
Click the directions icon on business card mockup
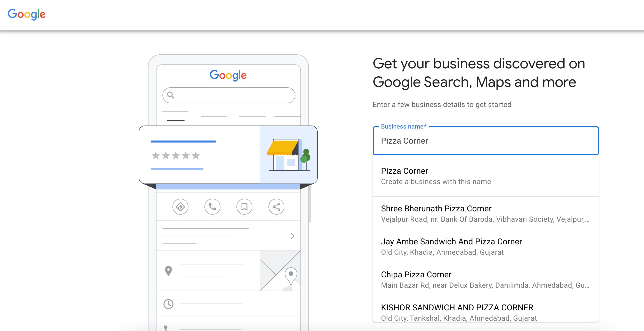click(x=180, y=207)
